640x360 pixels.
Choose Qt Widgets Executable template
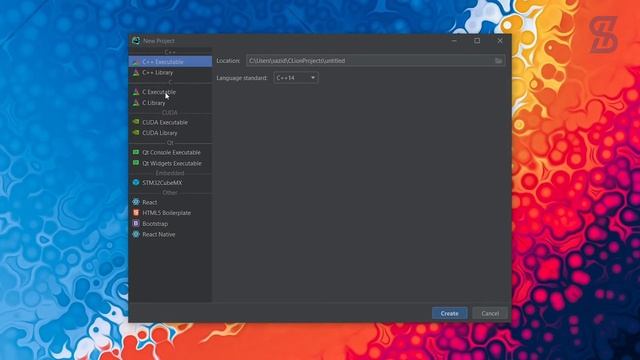tap(170, 163)
